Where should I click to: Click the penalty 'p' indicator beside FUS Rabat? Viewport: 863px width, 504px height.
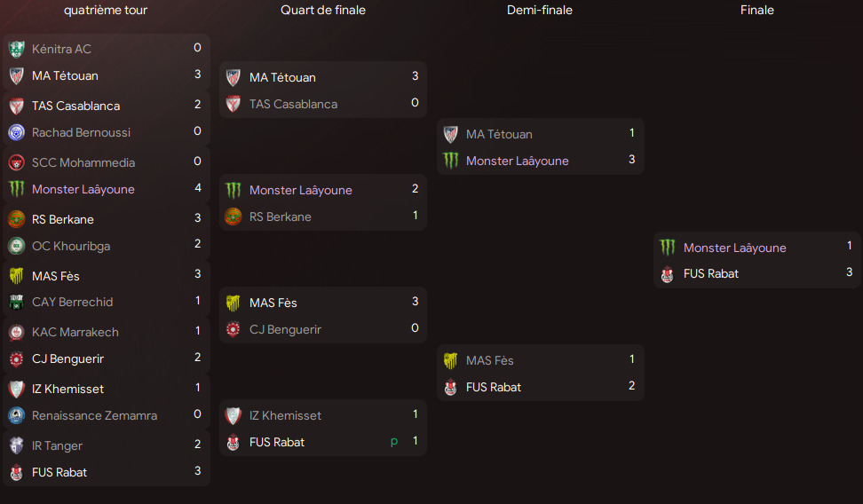coord(394,442)
